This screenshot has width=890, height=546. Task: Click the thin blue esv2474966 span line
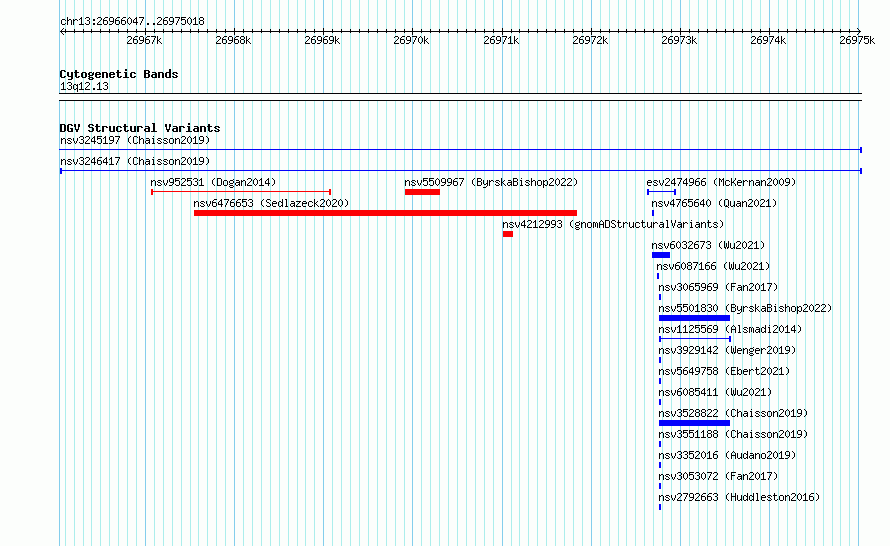pos(661,192)
